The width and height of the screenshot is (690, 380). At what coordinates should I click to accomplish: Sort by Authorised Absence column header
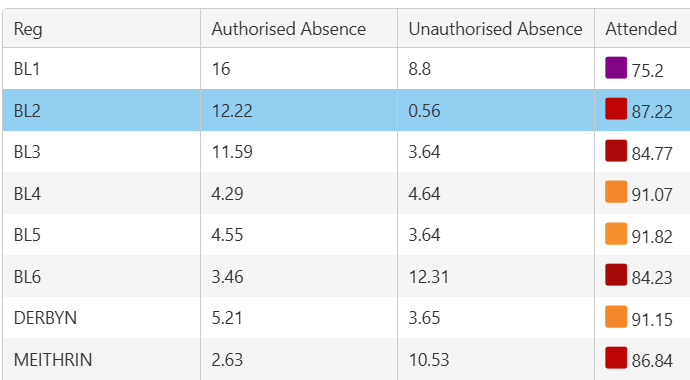[299, 29]
